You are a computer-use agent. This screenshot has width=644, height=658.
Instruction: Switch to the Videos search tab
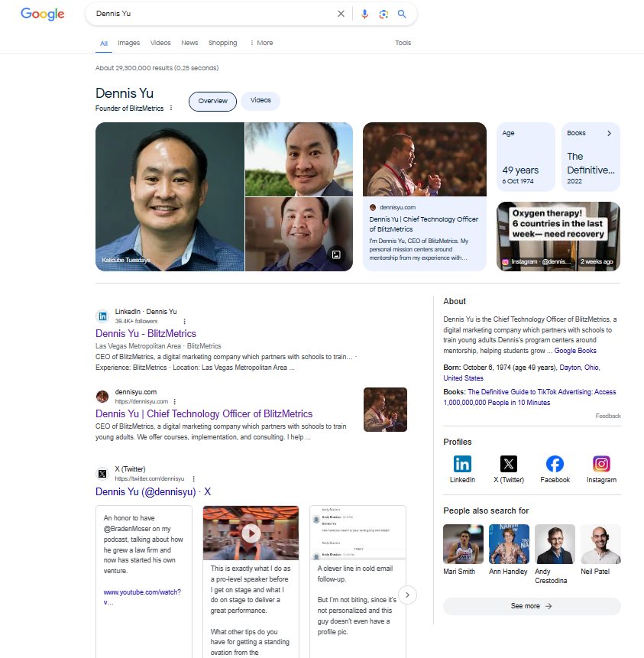click(160, 43)
